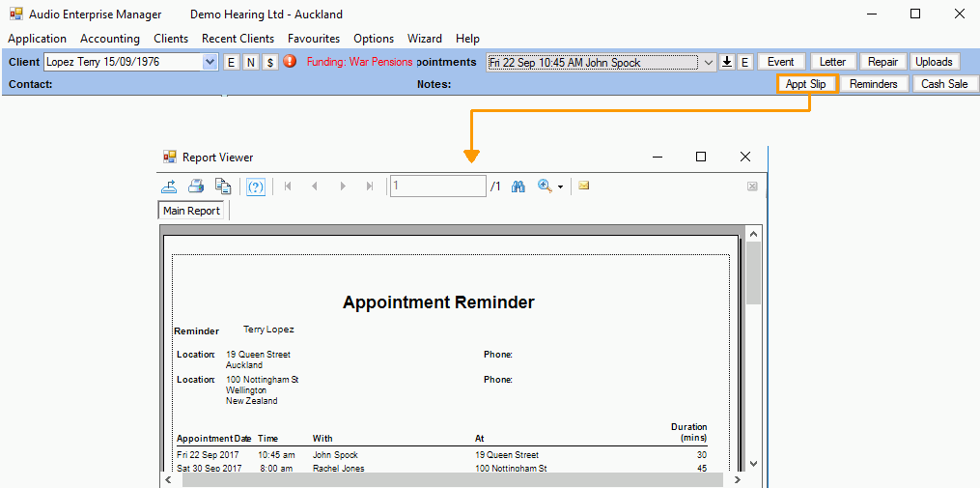The image size is (980, 488).
Task: Click the envelope email icon in report toolbar
Action: [x=584, y=187]
